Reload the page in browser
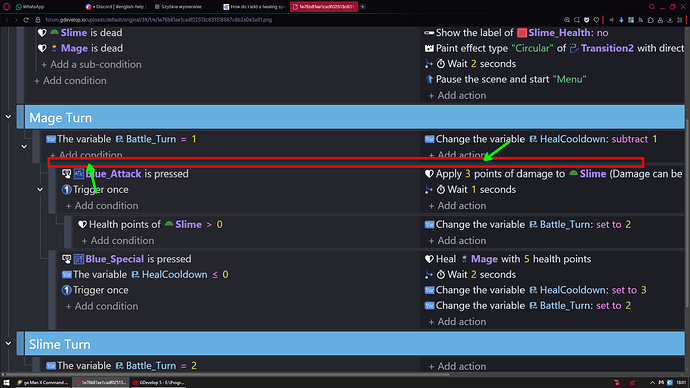This screenshot has width=690, height=388. [x=26, y=20]
